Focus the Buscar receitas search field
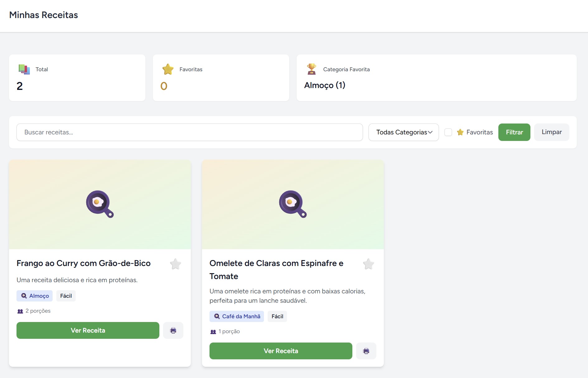Image resolution: width=588 pixels, height=378 pixels. 190,132
